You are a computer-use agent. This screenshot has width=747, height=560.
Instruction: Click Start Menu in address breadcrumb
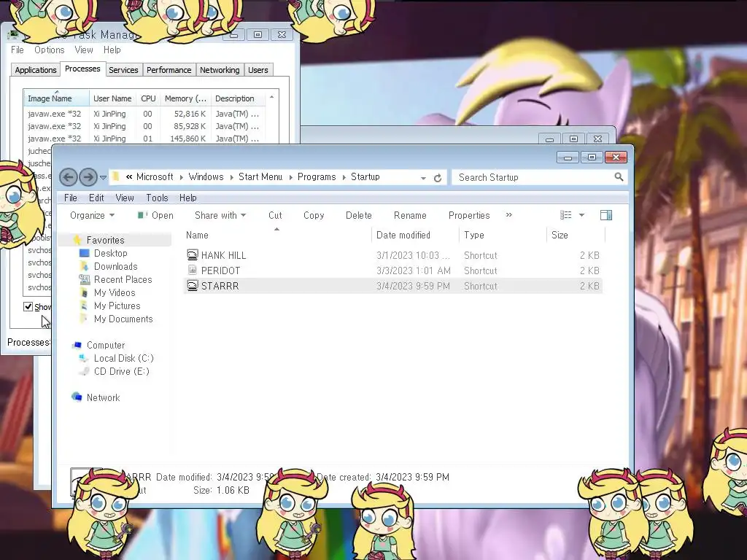pos(260,176)
